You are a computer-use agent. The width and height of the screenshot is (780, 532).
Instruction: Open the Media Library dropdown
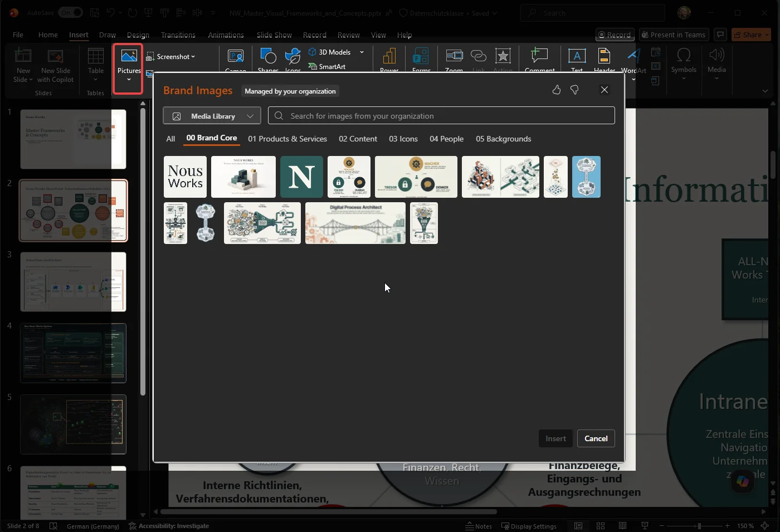(212, 116)
